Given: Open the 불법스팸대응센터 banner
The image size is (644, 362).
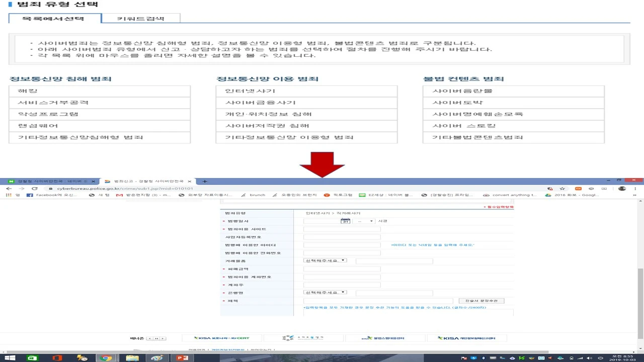Looking at the screenshot, I should (x=386, y=338).
